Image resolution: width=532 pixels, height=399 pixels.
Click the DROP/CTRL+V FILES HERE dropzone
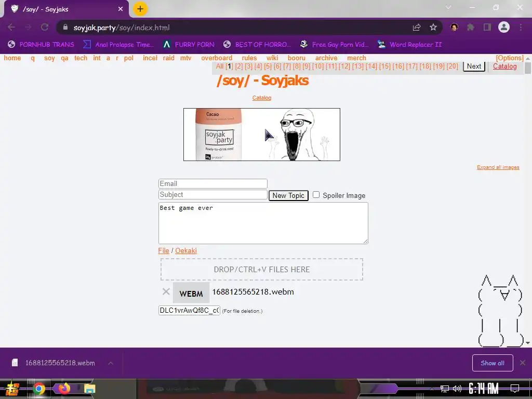tap(262, 270)
